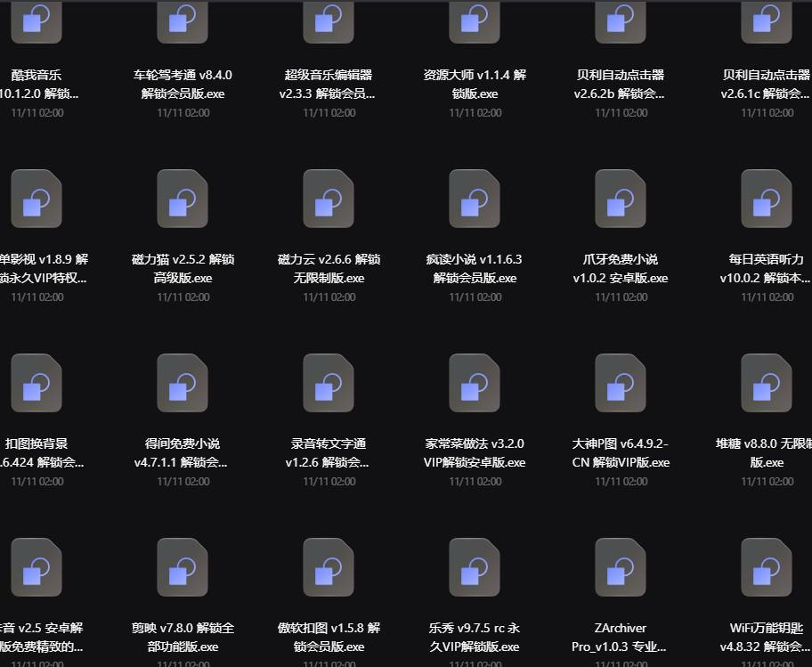Click file name 磁力猫 v2.5.2 解锁高级版.exe

[x=183, y=269]
